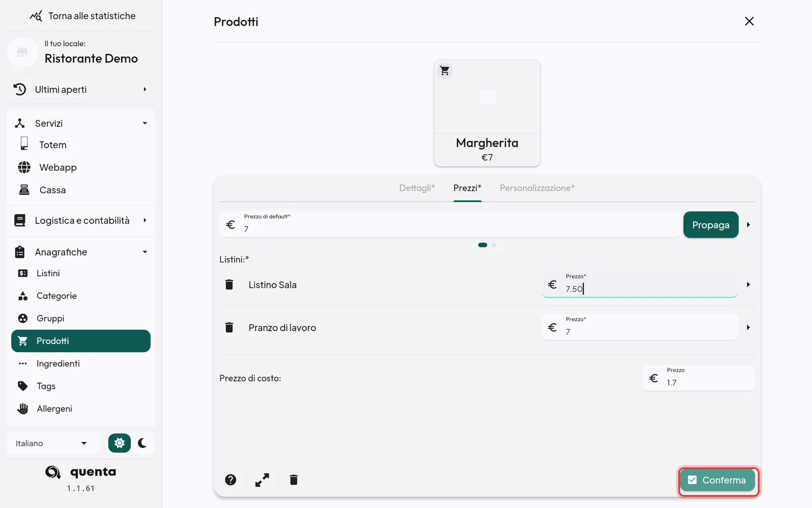Click the Cassa register icon
The image size is (812, 508).
click(x=24, y=189)
